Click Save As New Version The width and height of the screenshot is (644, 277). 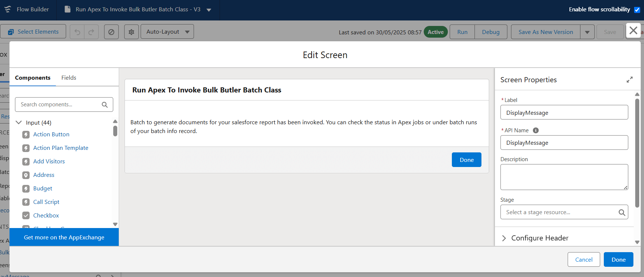[x=545, y=32]
